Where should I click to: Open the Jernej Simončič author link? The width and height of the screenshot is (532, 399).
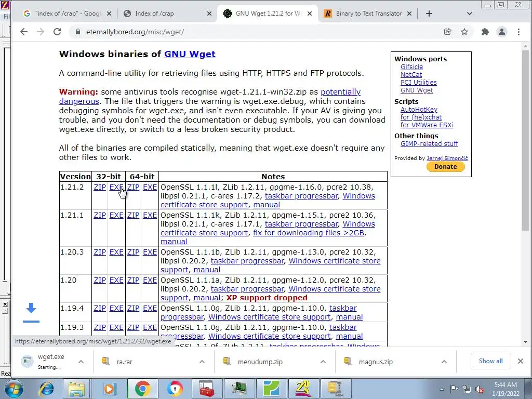click(x=447, y=158)
